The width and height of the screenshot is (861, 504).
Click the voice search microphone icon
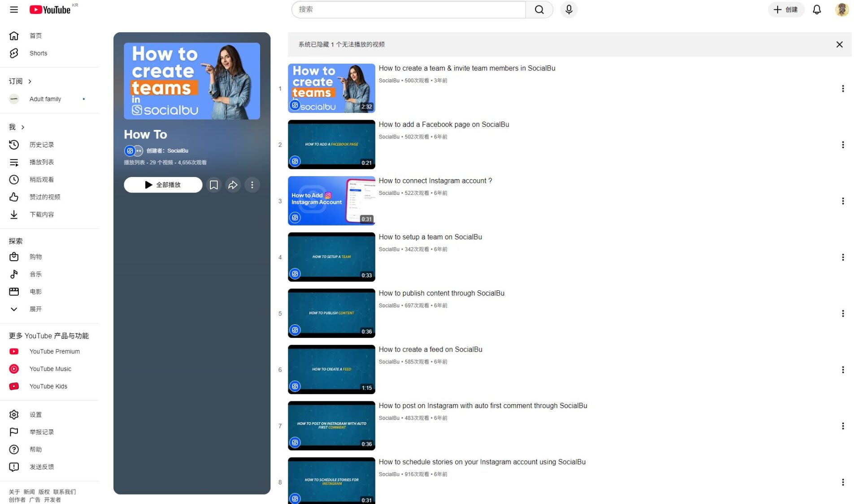click(x=569, y=9)
